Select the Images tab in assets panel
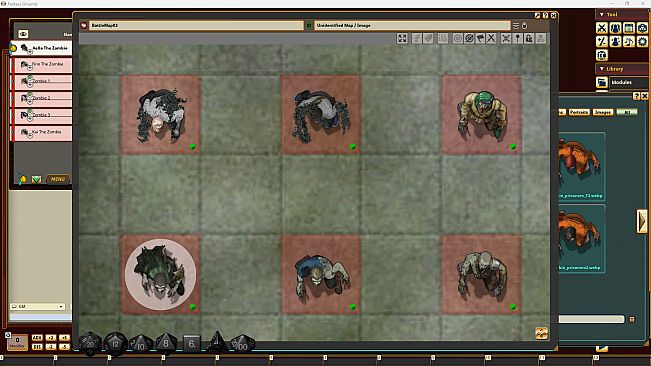The height and width of the screenshot is (366, 651). (x=602, y=112)
